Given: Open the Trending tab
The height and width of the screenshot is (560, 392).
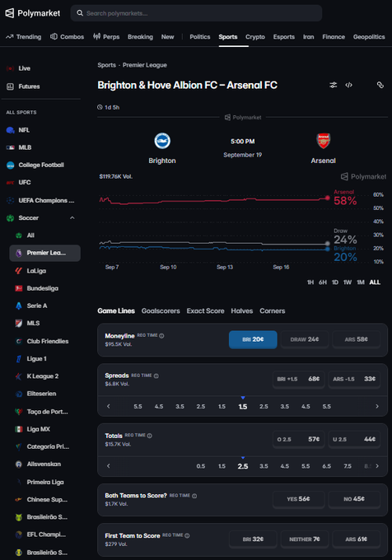Looking at the screenshot, I should click(24, 37).
